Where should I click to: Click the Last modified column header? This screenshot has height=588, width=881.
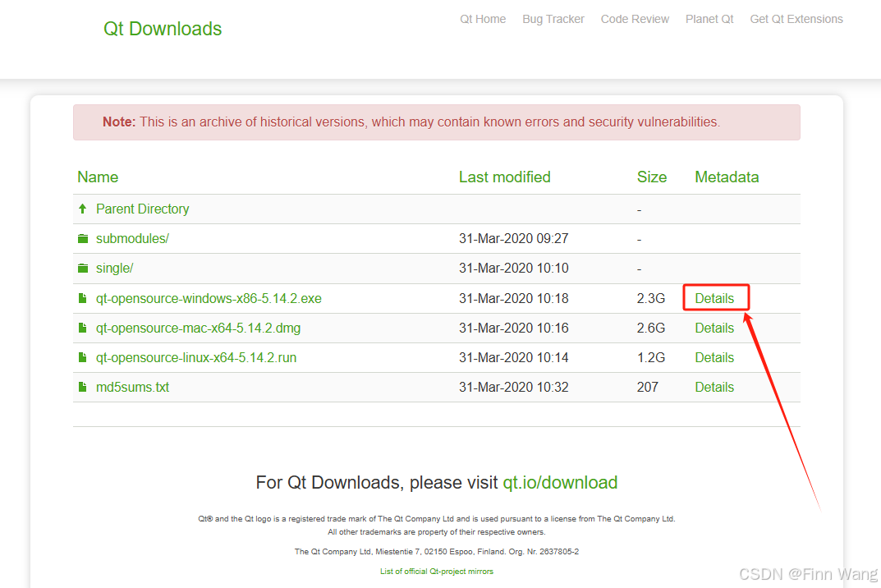pos(505,177)
